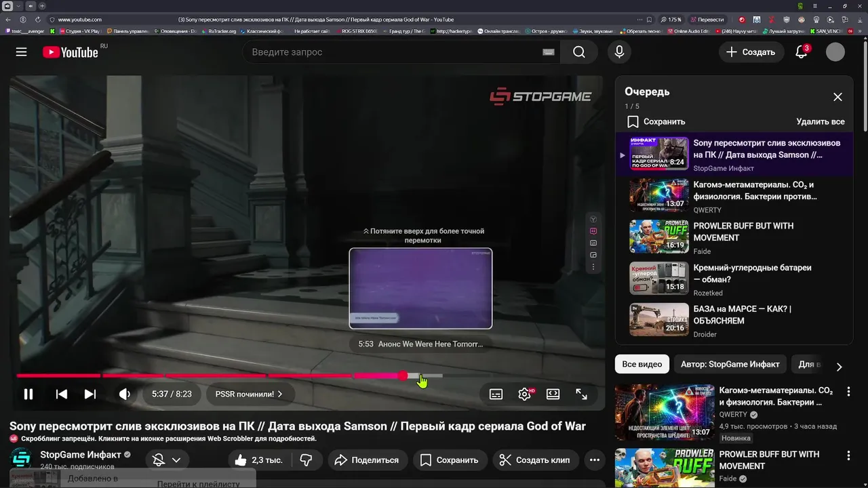Screen dimensions: 868x488
Task: Save the queue as playlist
Action: coord(656,121)
